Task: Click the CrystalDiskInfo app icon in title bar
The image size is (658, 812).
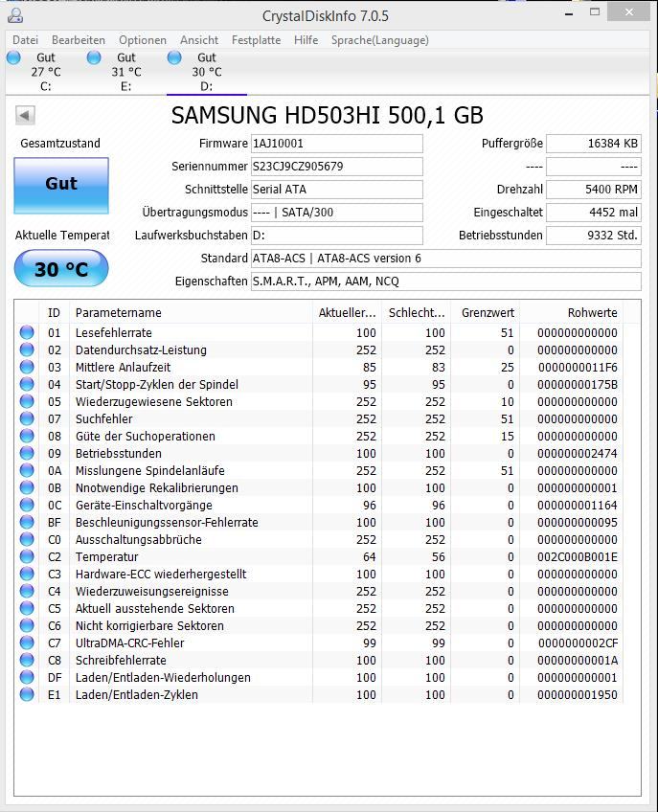Action: point(15,15)
